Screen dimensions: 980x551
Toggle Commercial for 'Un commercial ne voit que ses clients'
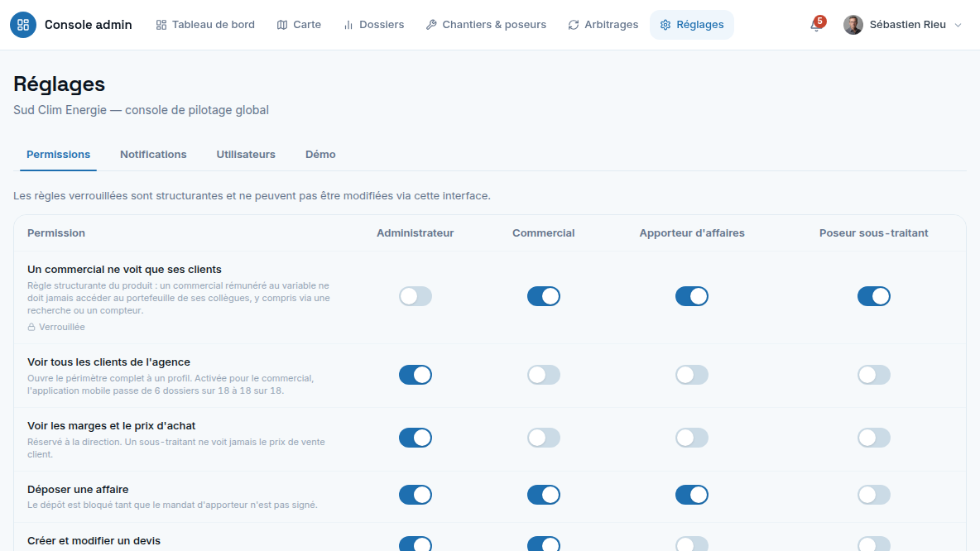click(x=544, y=296)
